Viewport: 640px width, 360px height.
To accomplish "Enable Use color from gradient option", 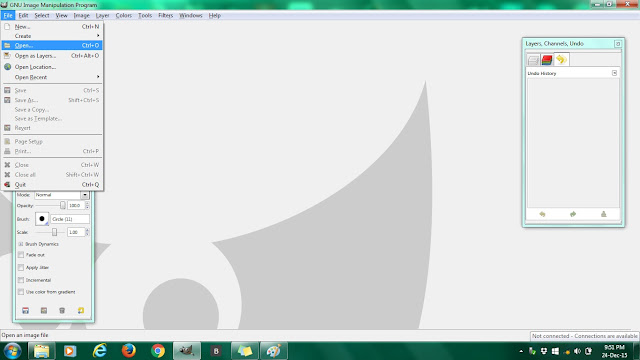I will click(21, 292).
